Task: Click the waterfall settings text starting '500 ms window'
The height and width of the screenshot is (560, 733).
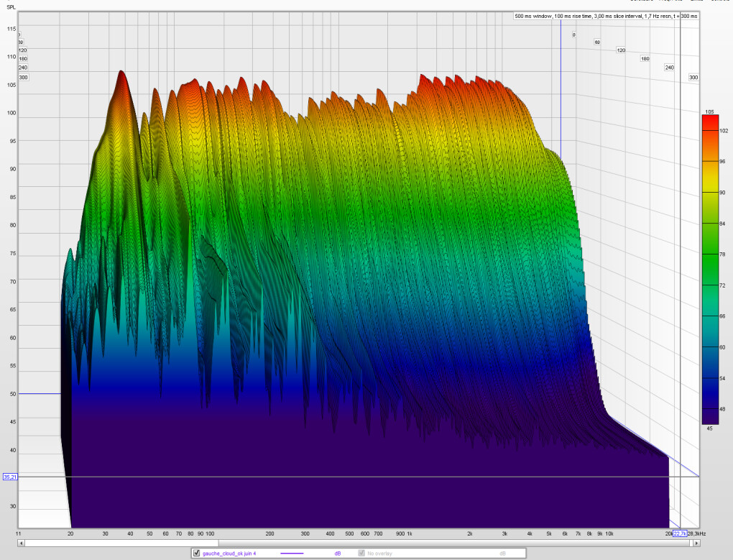Action: [x=606, y=16]
